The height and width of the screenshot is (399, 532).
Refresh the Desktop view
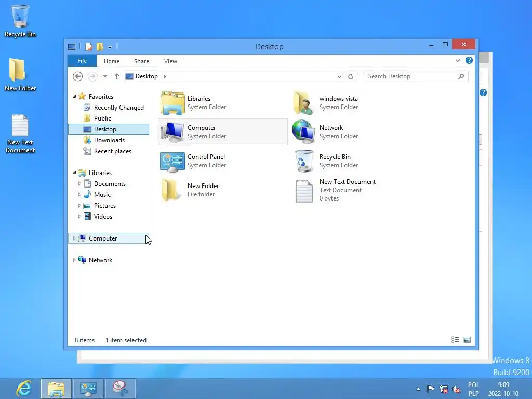[351, 76]
